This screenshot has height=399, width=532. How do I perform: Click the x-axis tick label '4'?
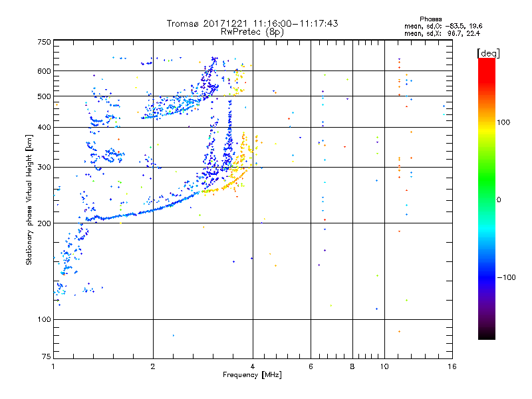(x=253, y=366)
